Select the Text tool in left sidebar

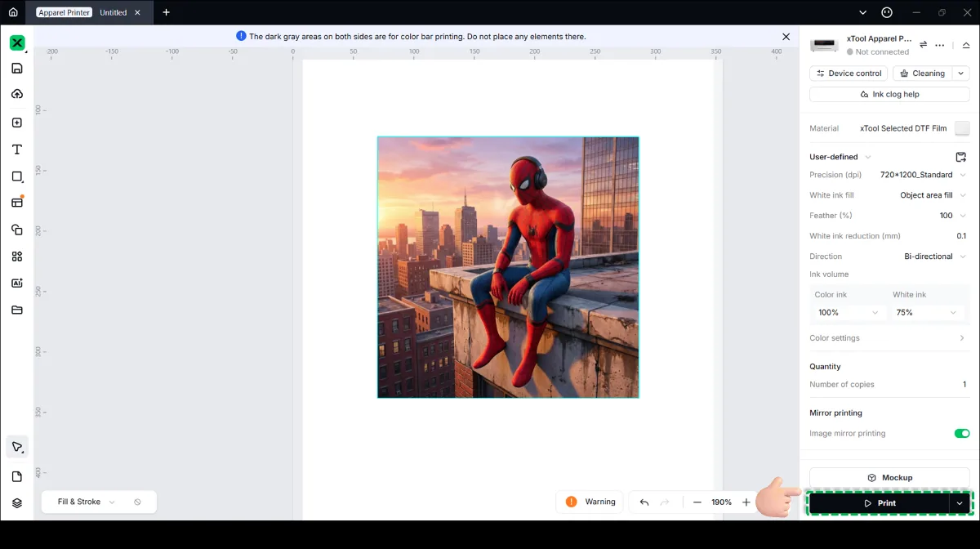point(17,150)
